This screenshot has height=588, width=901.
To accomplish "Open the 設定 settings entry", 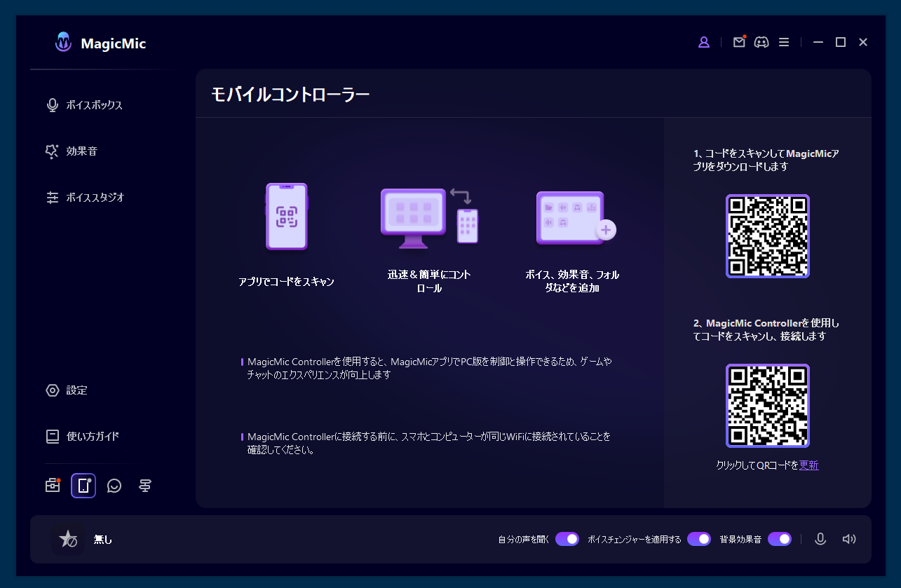I will (76, 390).
